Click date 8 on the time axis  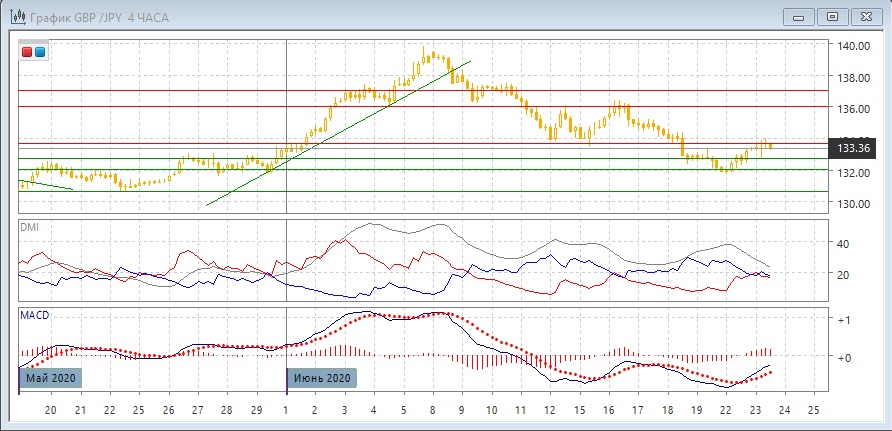pos(432,411)
